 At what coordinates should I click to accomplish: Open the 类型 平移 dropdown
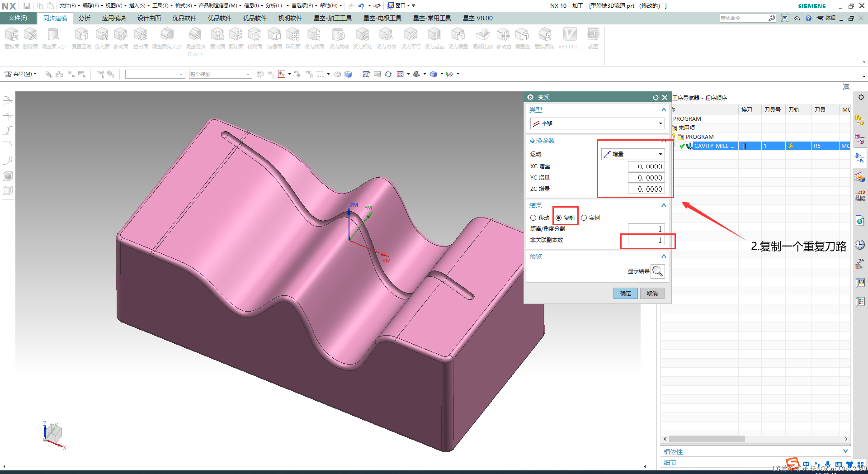click(x=597, y=123)
